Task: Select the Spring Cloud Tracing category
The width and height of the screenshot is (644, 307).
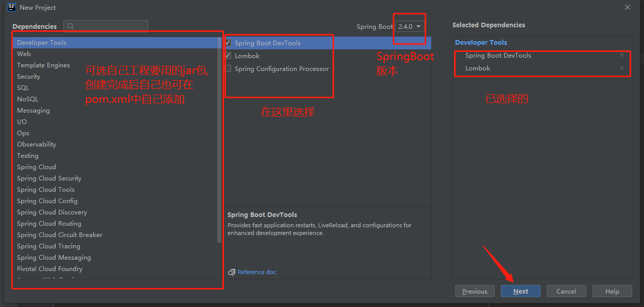Action: tap(117, 246)
